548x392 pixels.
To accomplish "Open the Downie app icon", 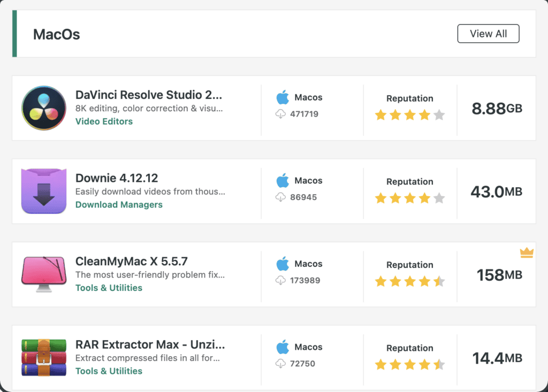I will [x=44, y=191].
